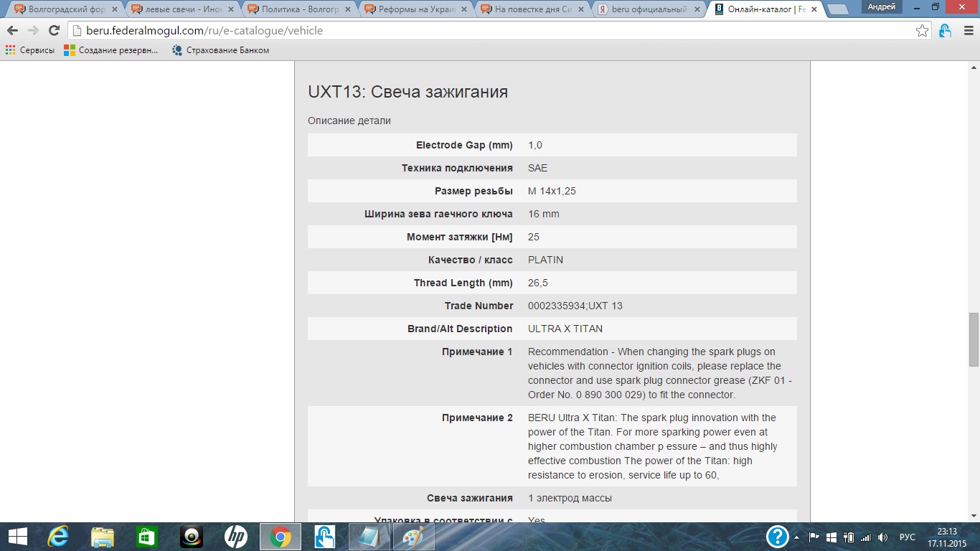Open the Сервисы apps shortcut
Viewport: 980px width, 551px height.
pos(30,50)
